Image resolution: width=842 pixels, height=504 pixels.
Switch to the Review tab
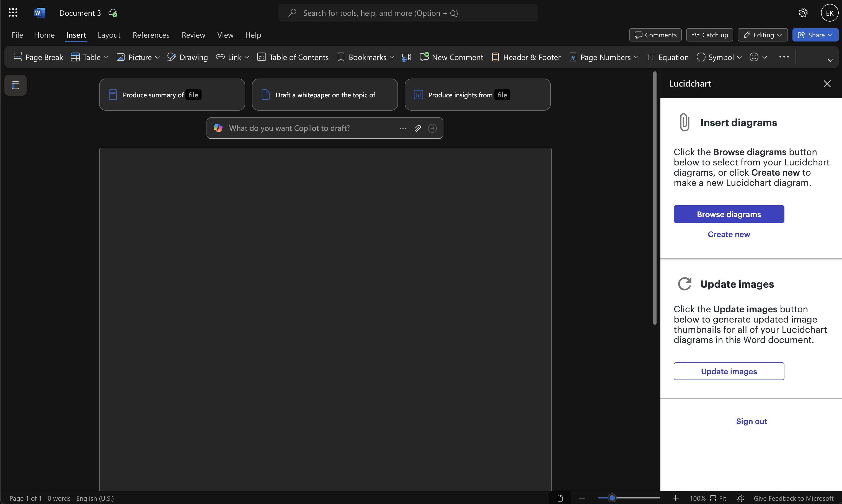click(x=193, y=35)
